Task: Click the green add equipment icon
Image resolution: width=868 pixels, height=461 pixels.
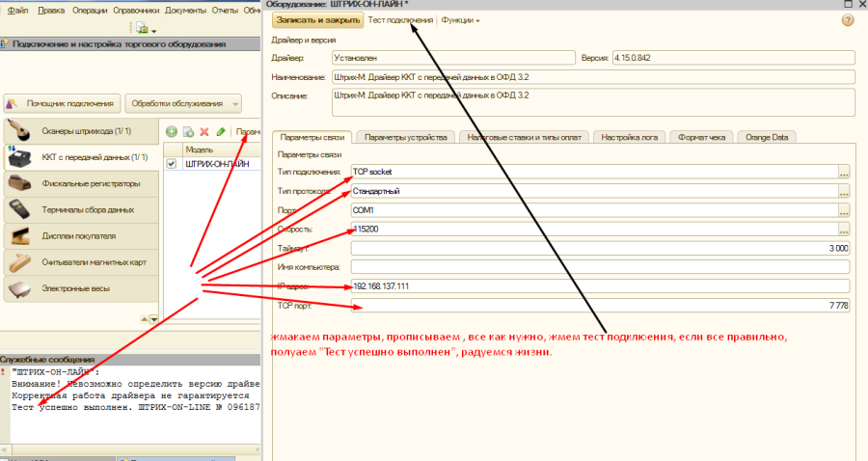Action: click(172, 131)
